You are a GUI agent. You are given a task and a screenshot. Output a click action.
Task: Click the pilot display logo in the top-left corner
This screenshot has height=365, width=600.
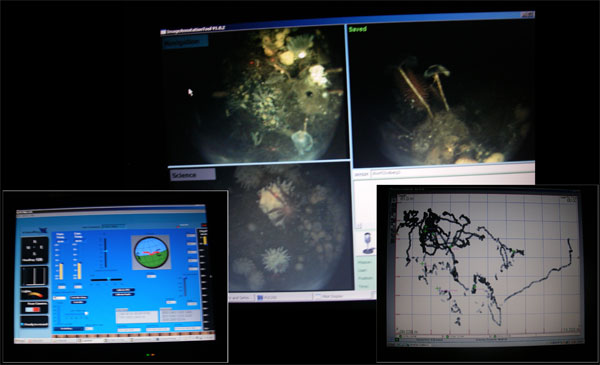pos(34,230)
